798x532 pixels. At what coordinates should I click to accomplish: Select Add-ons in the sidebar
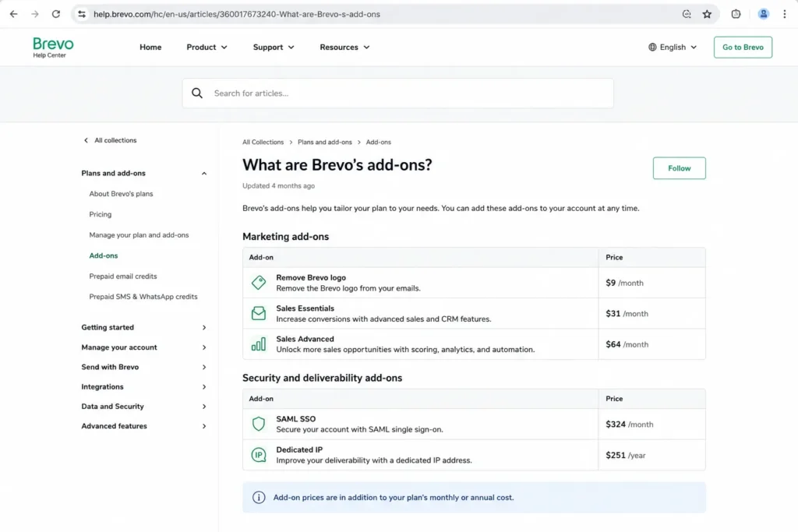104,255
